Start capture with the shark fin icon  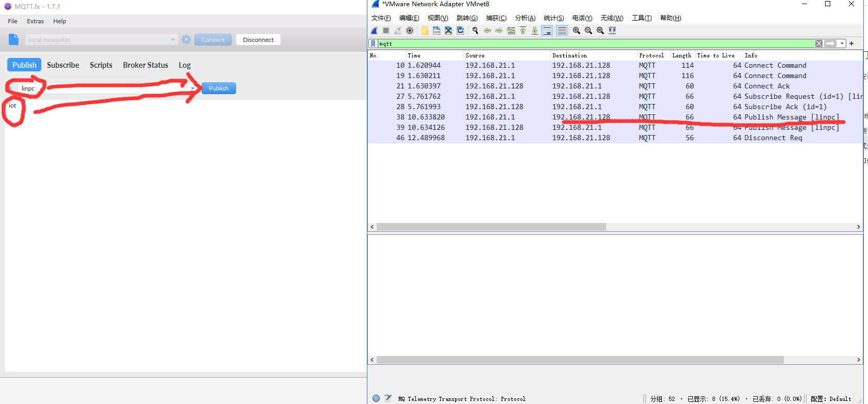click(x=375, y=31)
